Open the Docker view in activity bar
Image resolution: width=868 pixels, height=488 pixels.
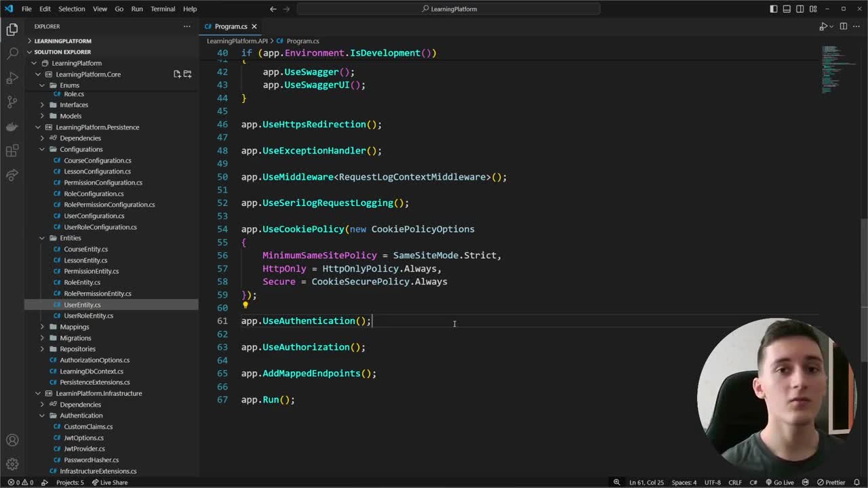12,127
